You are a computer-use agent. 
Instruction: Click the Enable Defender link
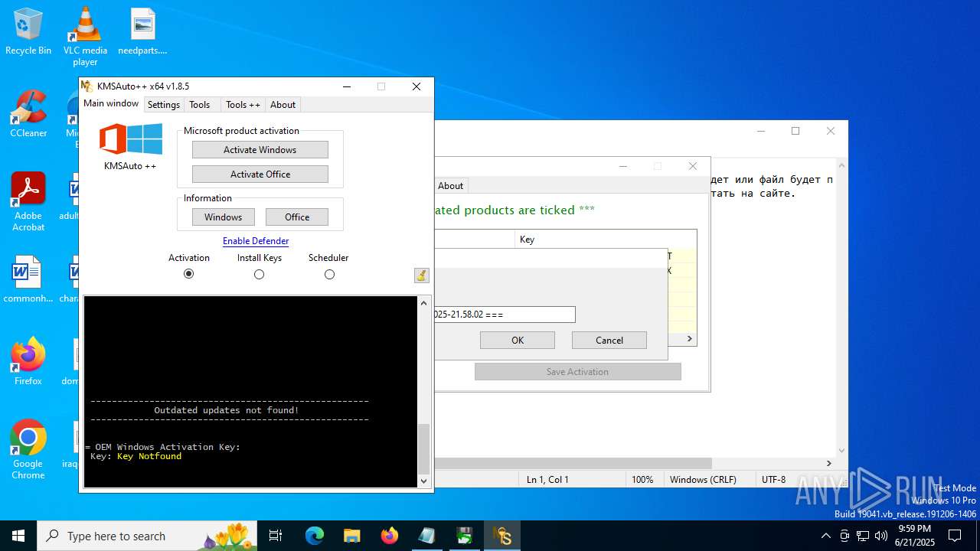pos(256,241)
